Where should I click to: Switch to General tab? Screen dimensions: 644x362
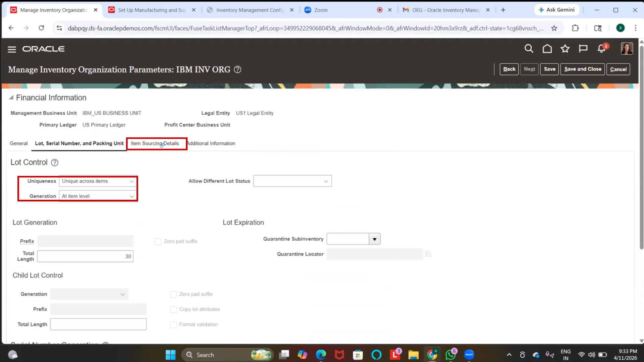click(19, 143)
